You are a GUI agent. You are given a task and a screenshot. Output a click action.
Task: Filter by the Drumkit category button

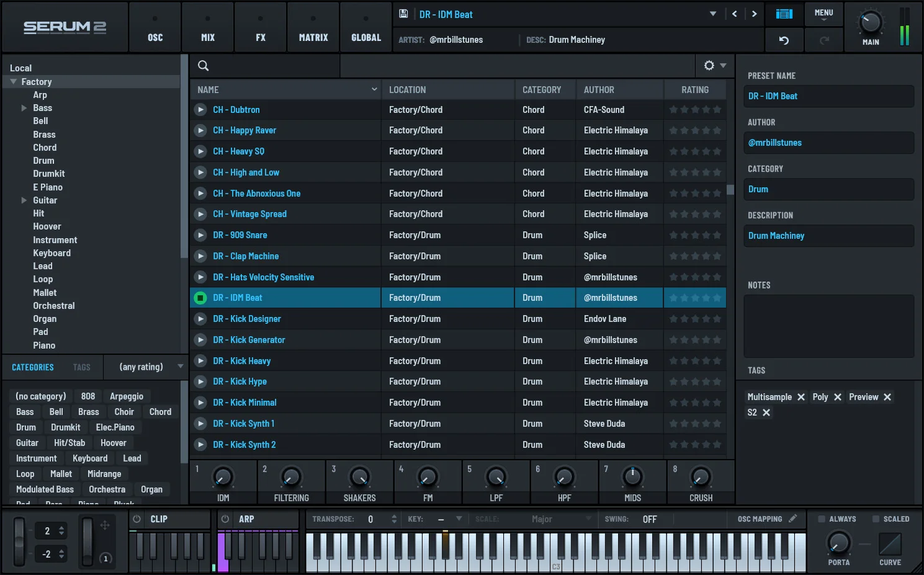(x=66, y=427)
